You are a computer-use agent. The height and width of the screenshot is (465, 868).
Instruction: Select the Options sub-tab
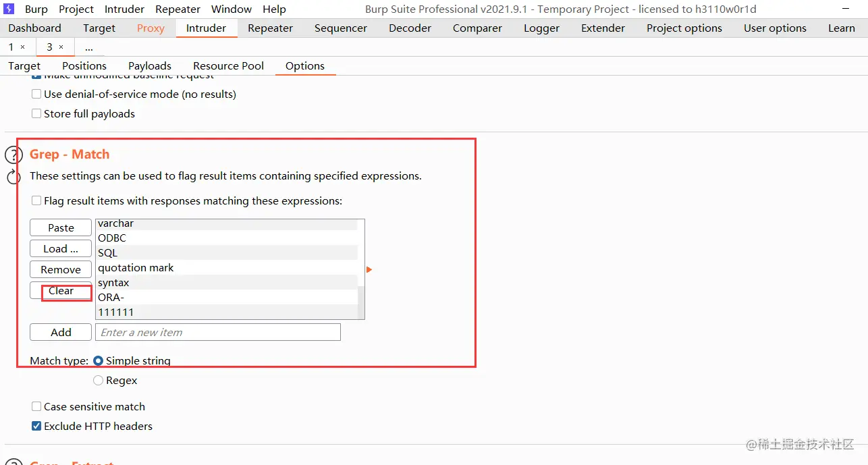point(305,66)
